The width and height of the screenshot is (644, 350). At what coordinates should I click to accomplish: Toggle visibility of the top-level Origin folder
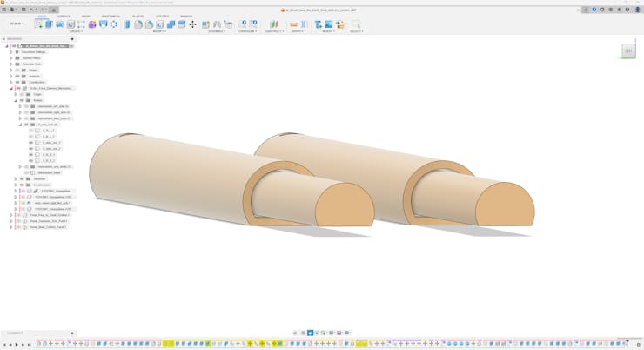[x=17, y=71]
